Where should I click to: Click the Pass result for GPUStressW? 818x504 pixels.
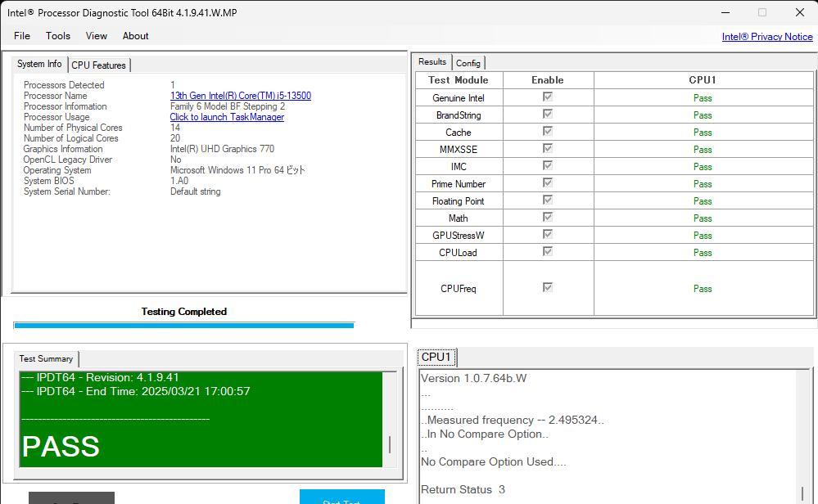coord(703,236)
